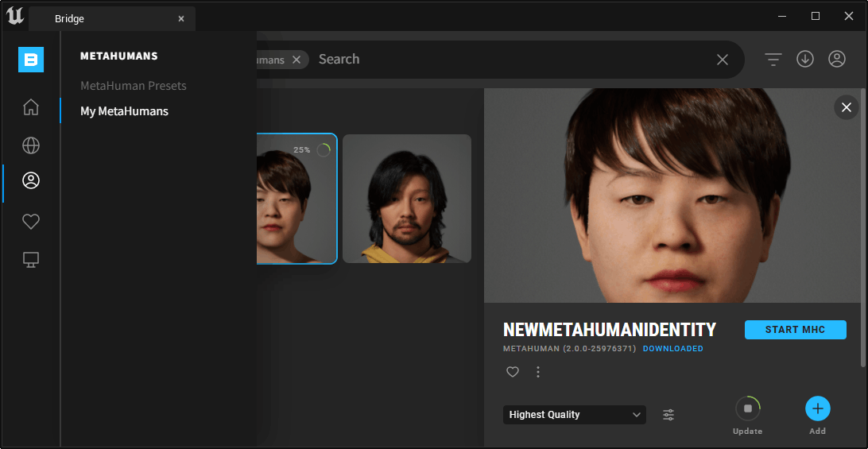This screenshot has height=449, width=868.
Task: Remove the MetaHumans search tag
Action: pos(296,60)
